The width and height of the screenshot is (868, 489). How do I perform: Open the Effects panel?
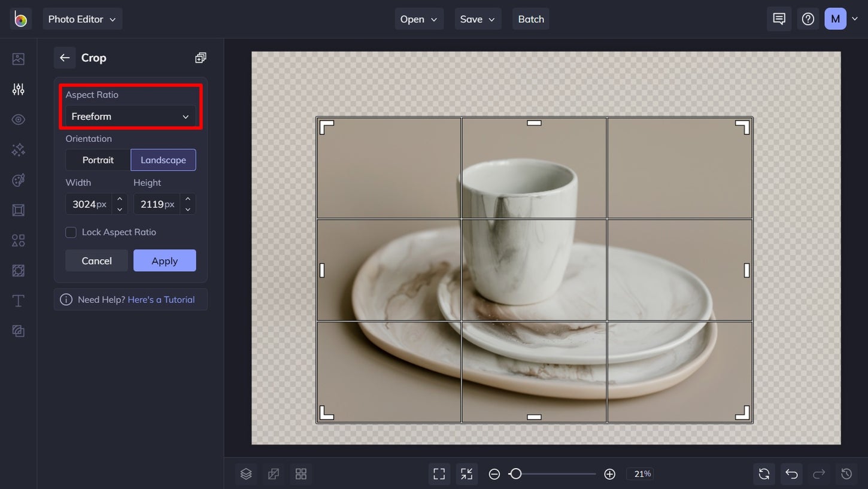click(18, 150)
